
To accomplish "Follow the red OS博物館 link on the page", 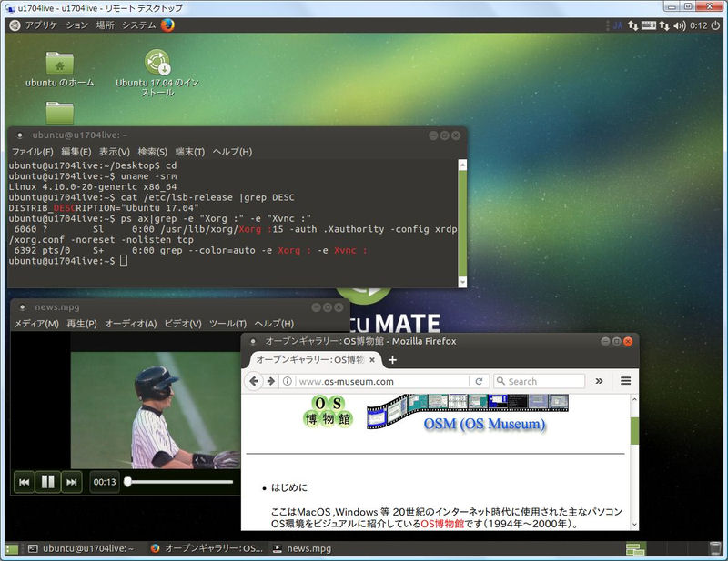I will (x=442, y=524).
